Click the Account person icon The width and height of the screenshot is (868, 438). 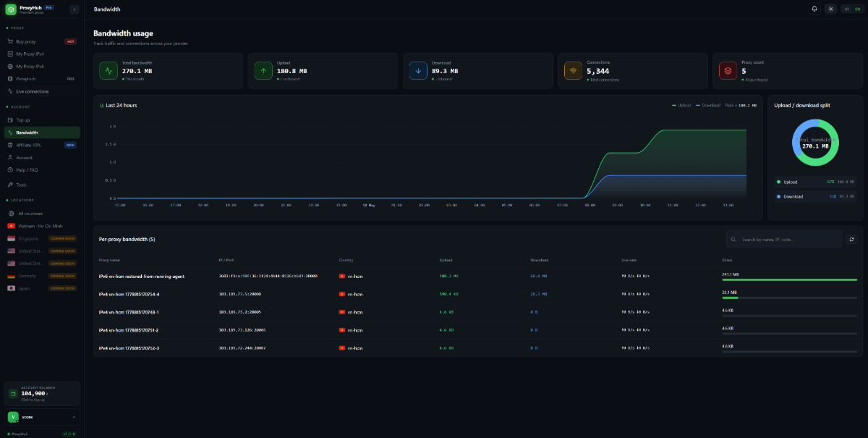coord(10,157)
